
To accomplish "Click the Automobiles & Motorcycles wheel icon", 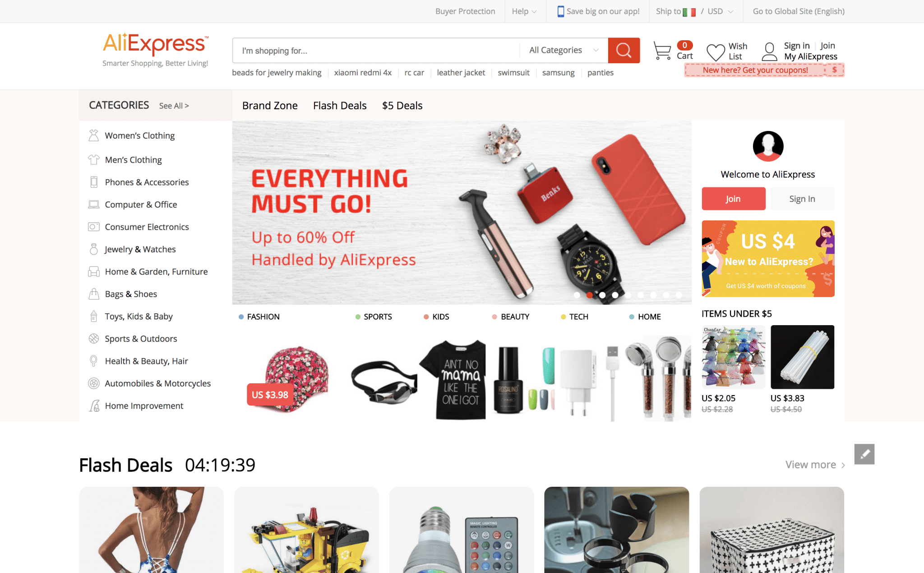I will pyautogui.click(x=93, y=383).
